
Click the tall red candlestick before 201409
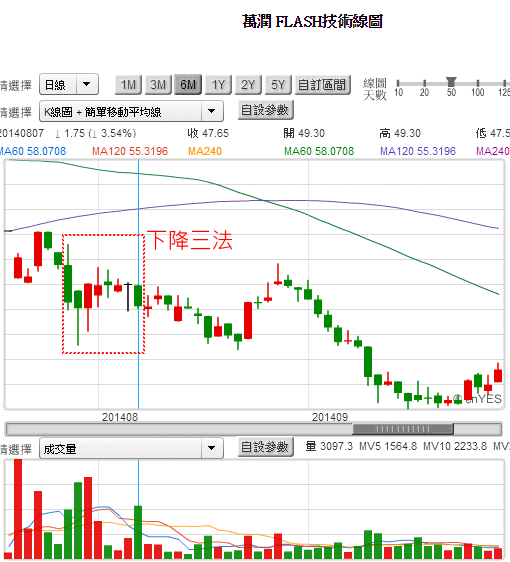pos(248,320)
